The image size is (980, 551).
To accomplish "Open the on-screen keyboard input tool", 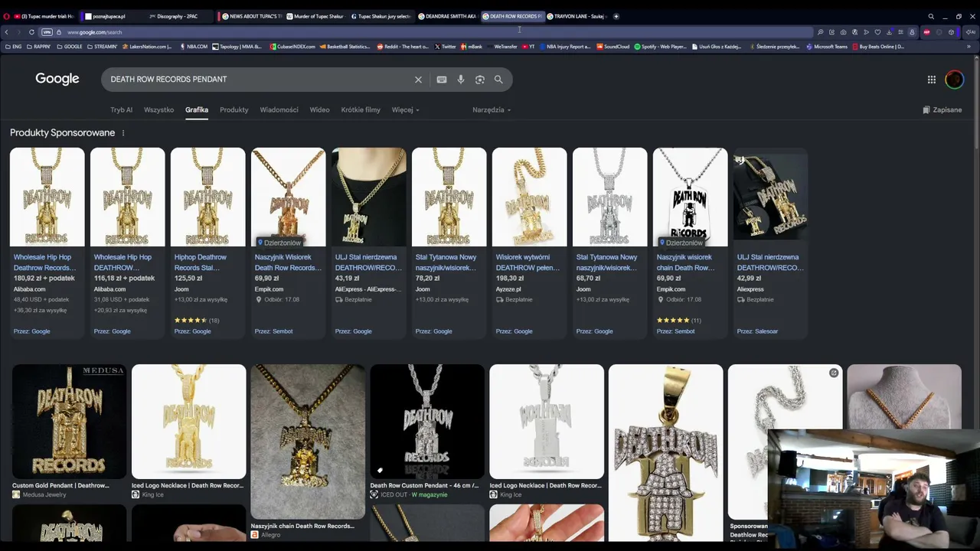I will 442,80.
